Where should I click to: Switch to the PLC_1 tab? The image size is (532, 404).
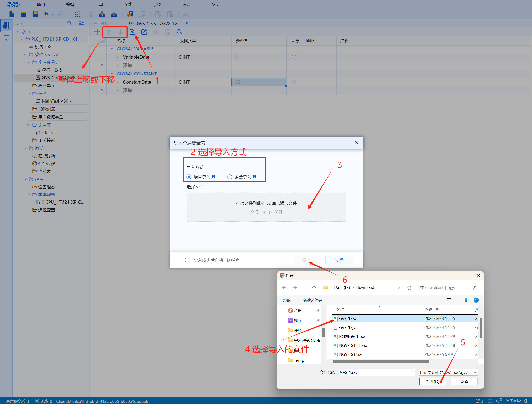pos(106,23)
